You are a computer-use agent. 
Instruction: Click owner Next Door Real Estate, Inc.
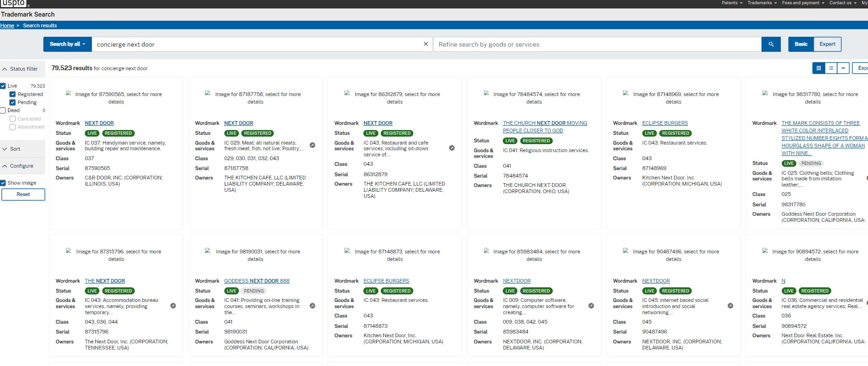pos(823,339)
